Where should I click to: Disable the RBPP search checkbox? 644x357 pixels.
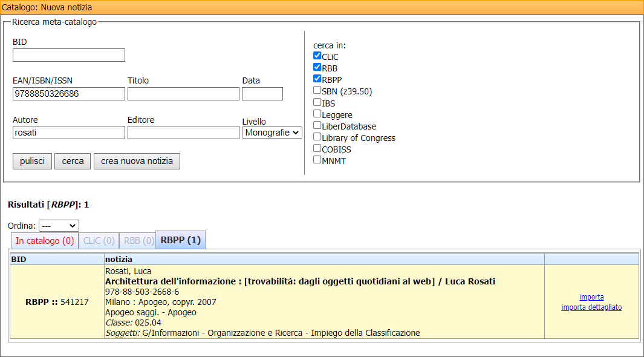coord(317,79)
